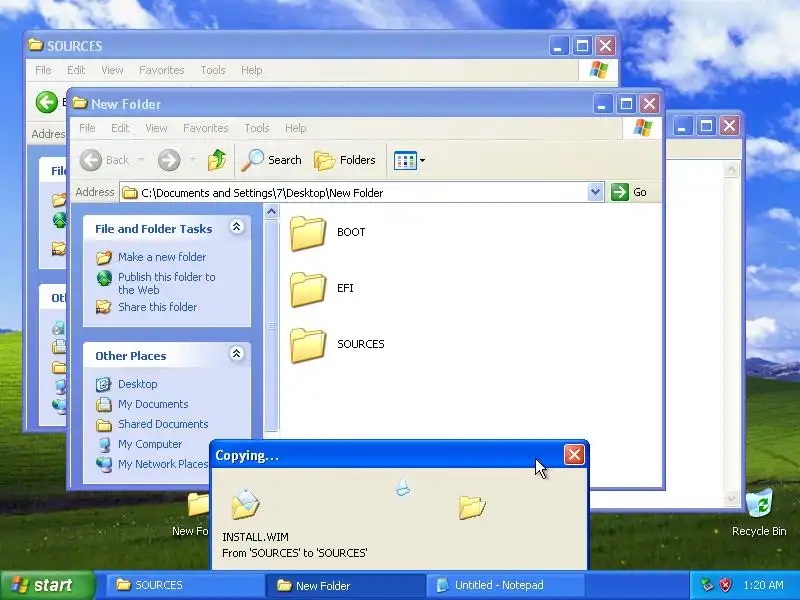Click the green Go button arrow
The height and width of the screenshot is (600, 800).
point(619,192)
